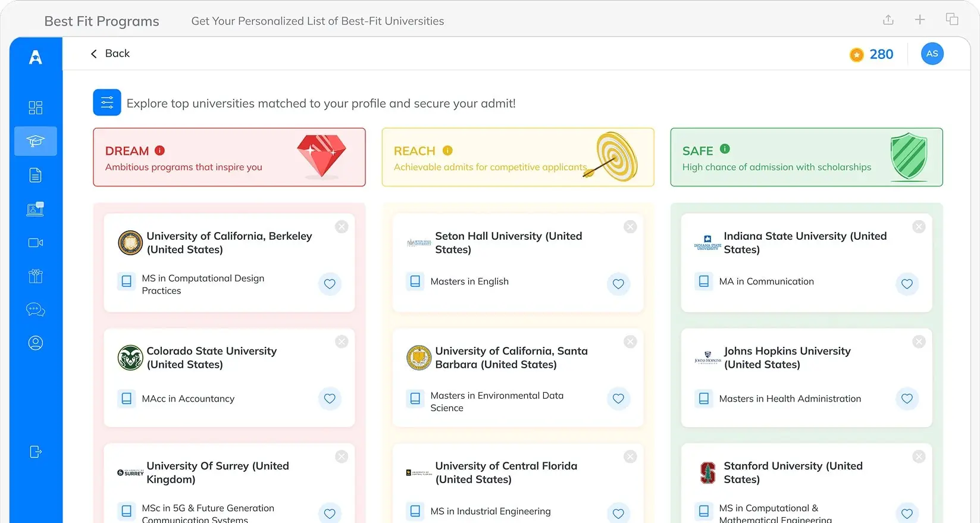Viewport: 980px width, 523px height.
Task: Open the blue filter settings icon
Action: coord(107,102)
